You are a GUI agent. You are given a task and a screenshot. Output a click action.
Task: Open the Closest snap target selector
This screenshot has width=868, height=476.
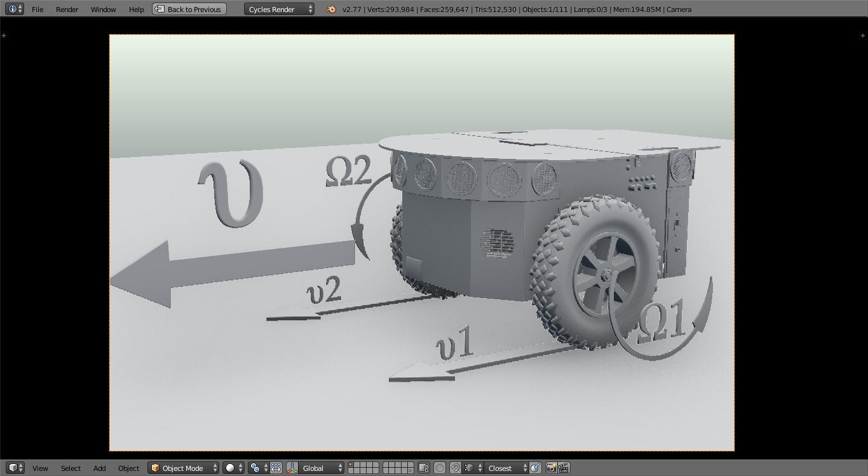499,468
